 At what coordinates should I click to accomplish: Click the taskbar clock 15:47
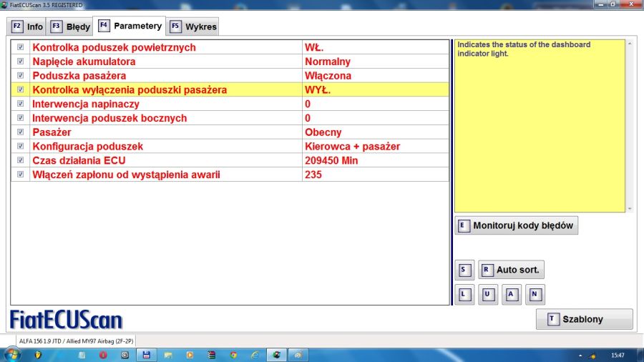[618, 356]
